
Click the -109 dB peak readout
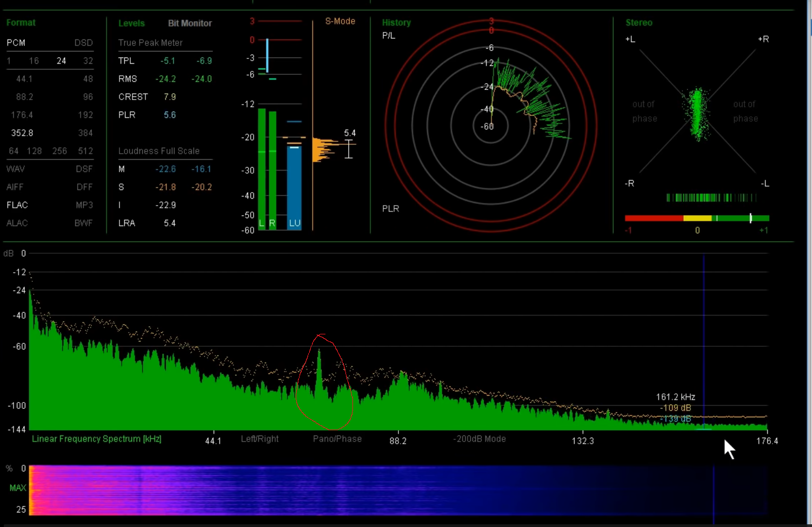click(x=675, y=408)
